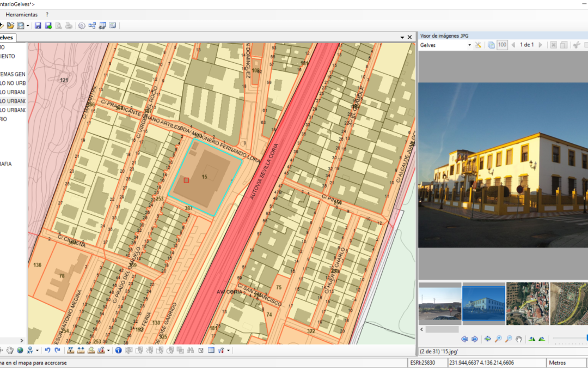
Task: Click the globe full extent icon
Action: click(20, 350)
